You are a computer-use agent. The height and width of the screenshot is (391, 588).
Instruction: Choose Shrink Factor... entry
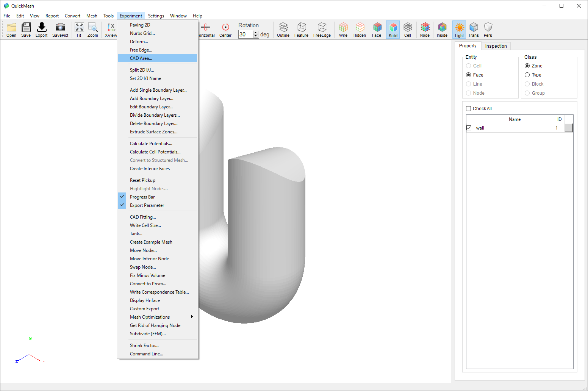[x=157, y=346]
